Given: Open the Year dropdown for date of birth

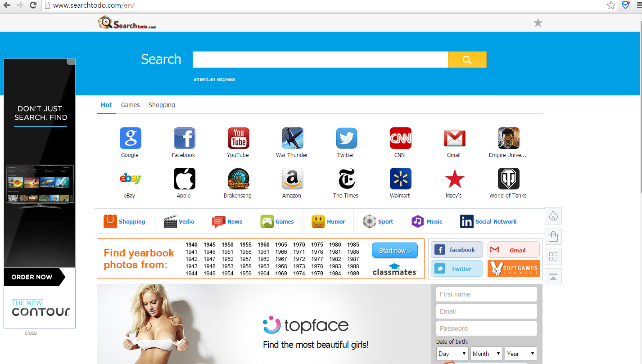Looking at the screenshot, I should [x=521, y=354].
